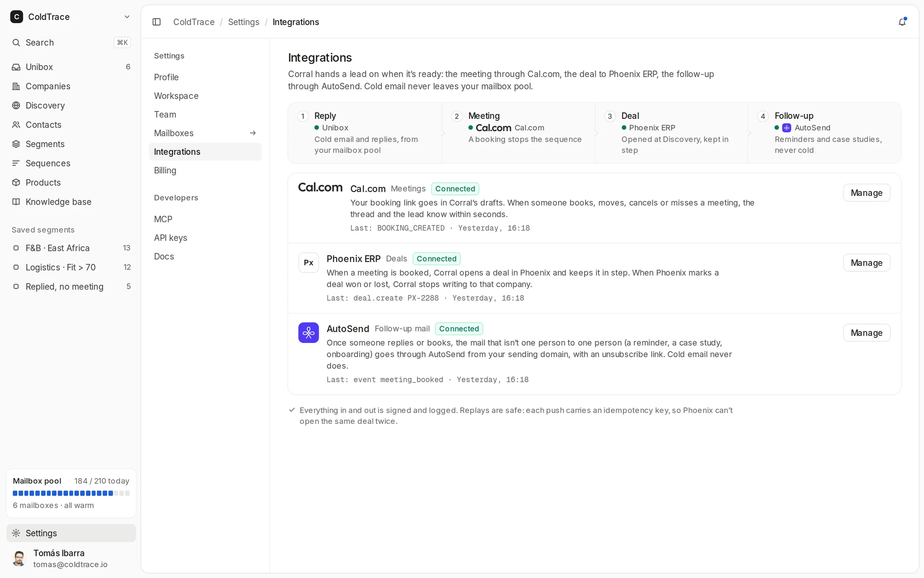Click the Products box icon

coord(16,182)
